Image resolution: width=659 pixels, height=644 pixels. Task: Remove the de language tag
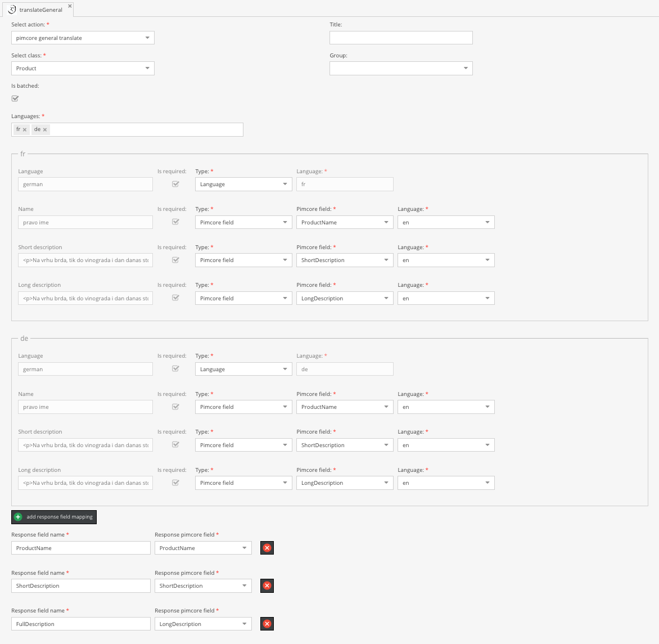coord(45,130)
